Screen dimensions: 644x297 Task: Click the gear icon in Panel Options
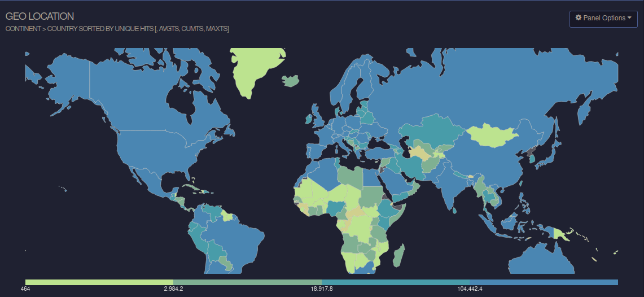coord(579,18)
